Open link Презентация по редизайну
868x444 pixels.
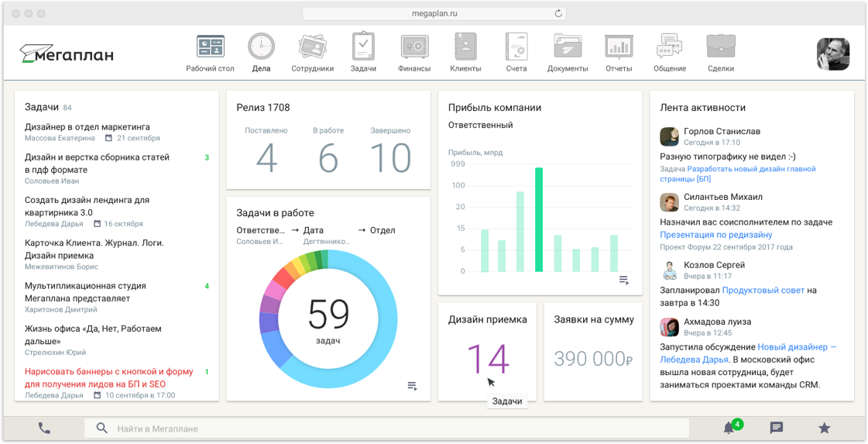click(715, 235)
